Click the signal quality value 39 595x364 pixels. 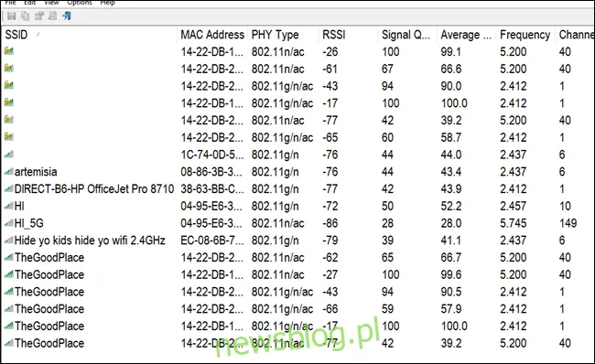coord(387,241)
